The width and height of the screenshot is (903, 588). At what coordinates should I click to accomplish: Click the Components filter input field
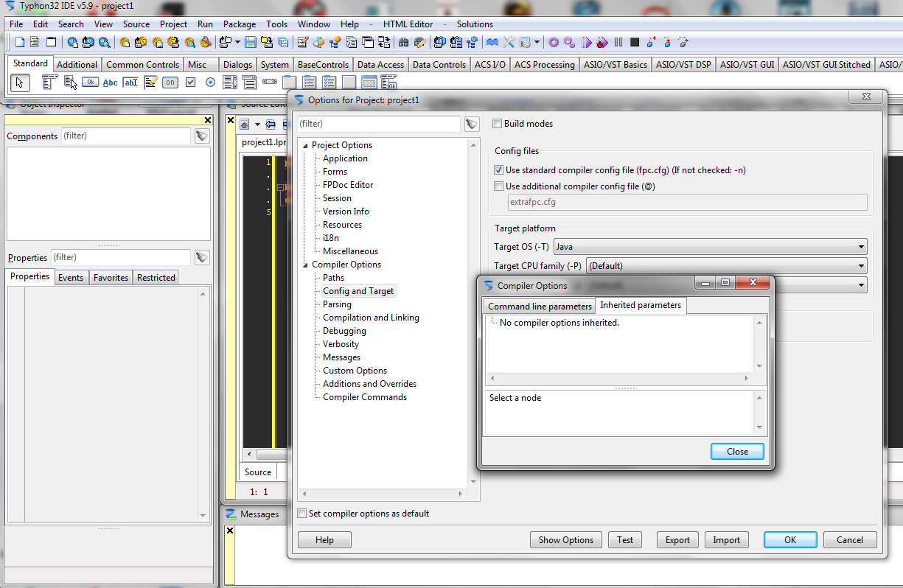[125, 136]
